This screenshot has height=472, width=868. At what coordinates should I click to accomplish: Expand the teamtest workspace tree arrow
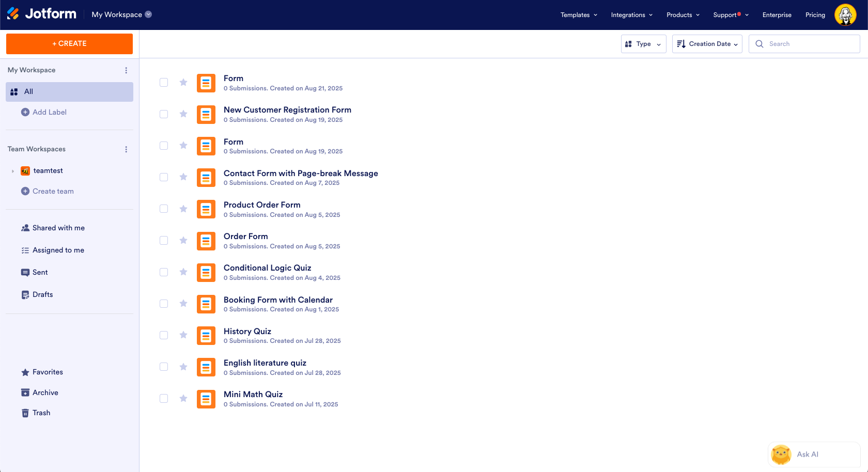[13, 171]
